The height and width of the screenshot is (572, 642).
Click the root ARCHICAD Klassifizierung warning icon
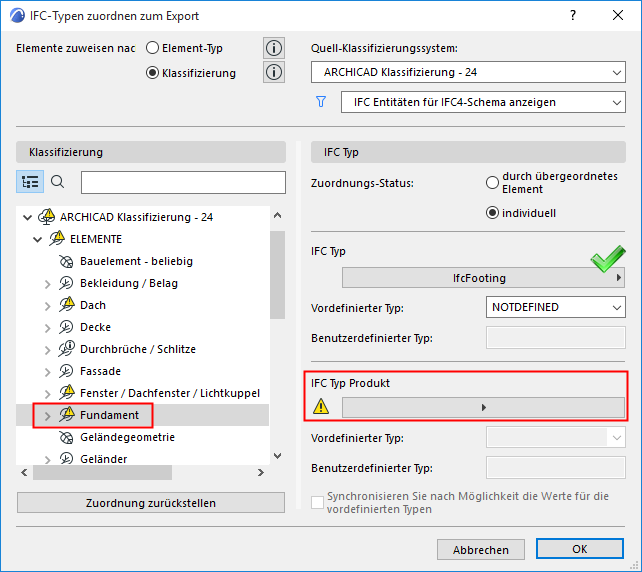point(47,217)
